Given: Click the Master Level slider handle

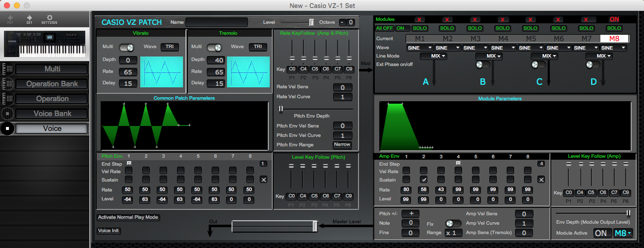Looking at the screenshot, I should tap(315, 226).
